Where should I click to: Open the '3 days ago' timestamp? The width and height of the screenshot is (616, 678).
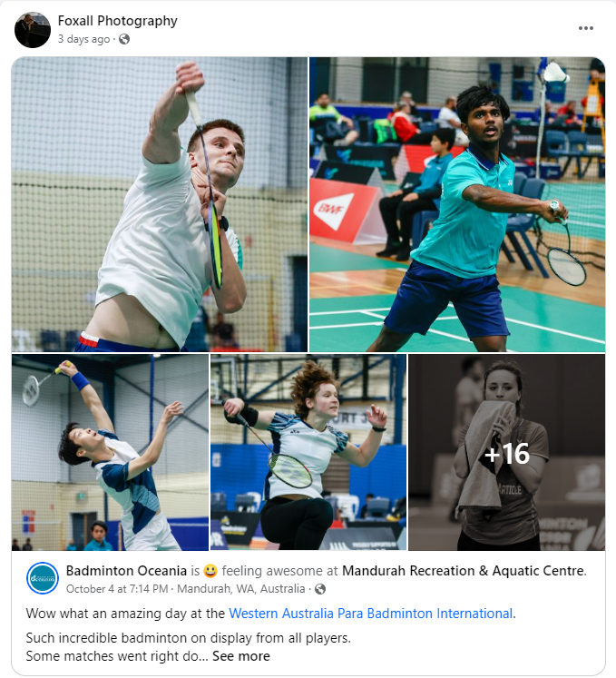point(83,39)
